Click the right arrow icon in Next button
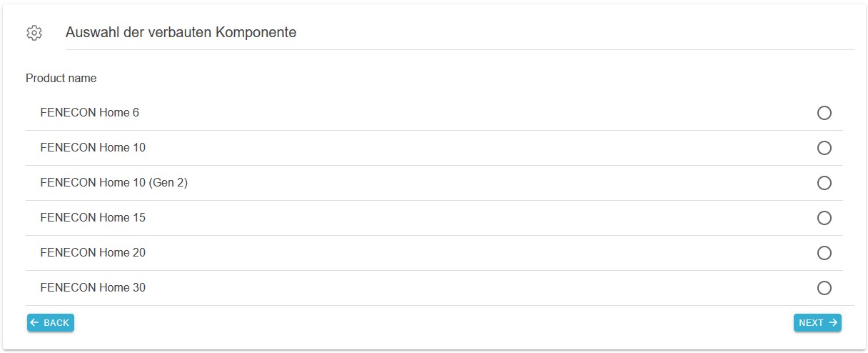The width and height of the screenshot is (868, 353). pos(833,323)
